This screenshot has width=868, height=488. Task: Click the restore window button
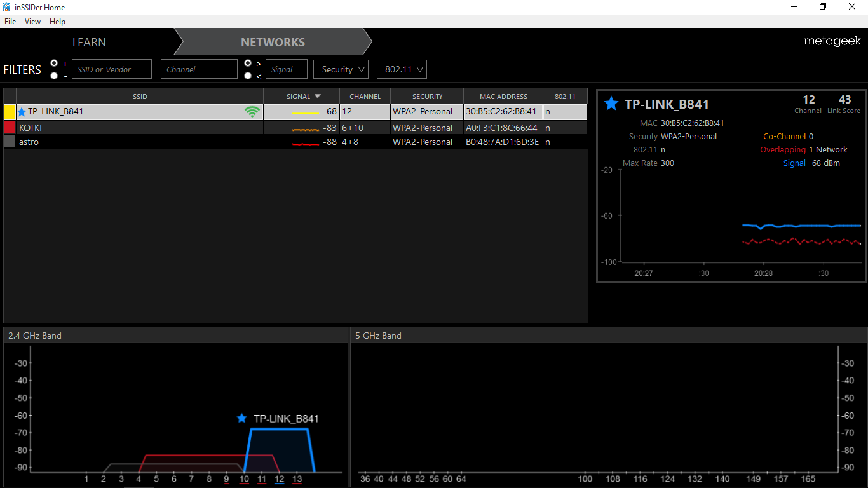[823, 7]
